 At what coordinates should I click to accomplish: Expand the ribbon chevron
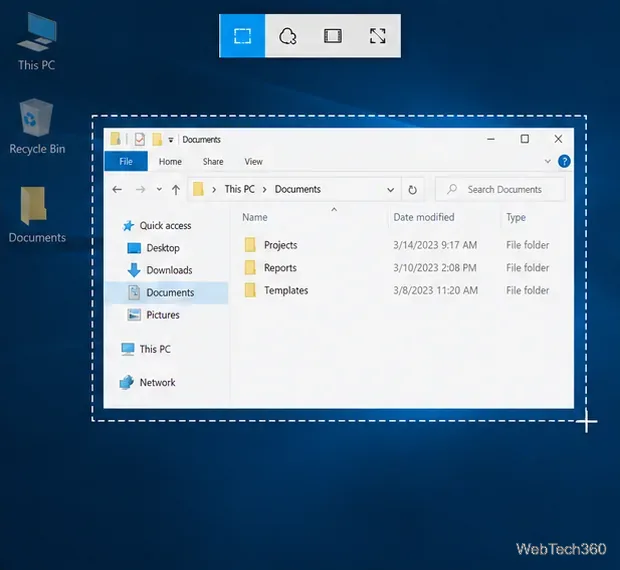(x=548, y=161)
